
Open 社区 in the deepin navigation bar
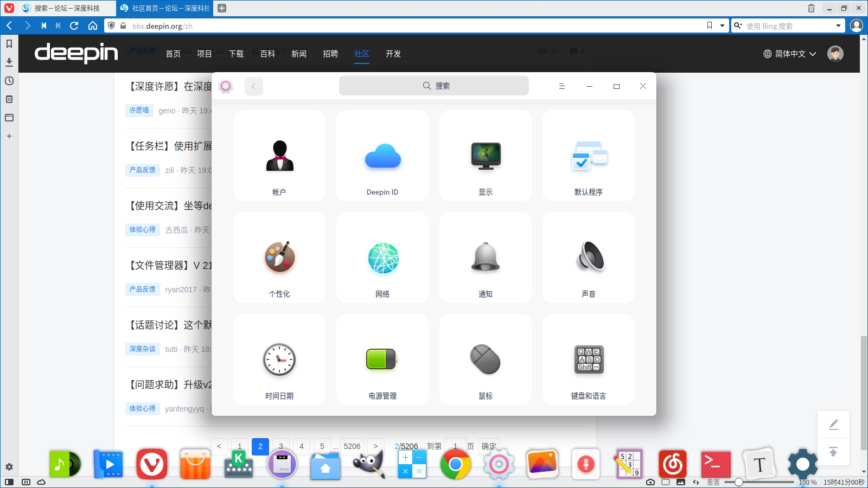362,54
